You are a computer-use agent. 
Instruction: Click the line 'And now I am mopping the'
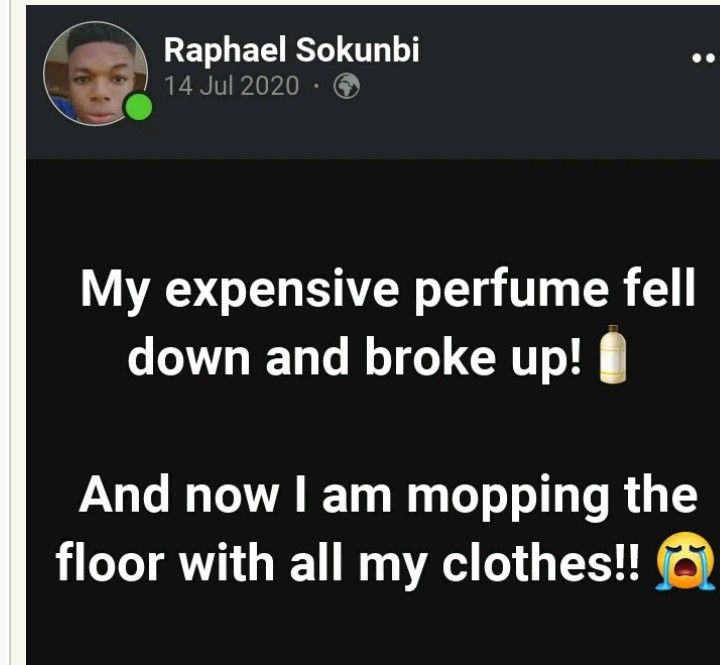point(388,495)
